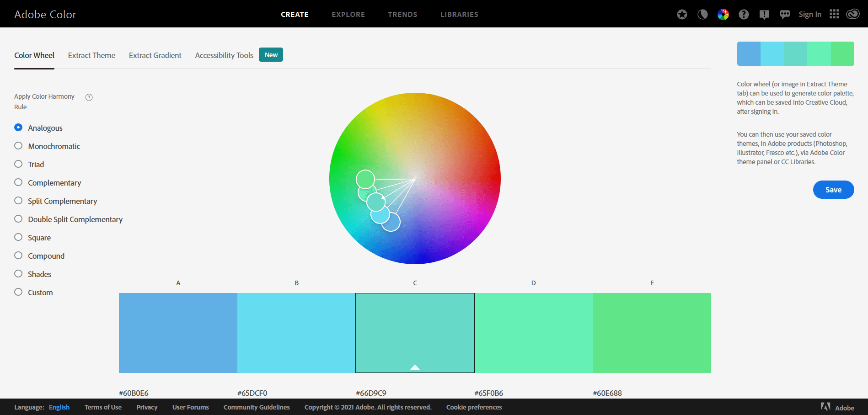The image size is (868, 415).
Task: Select color swatch A in the palette
Action: coord(178,333)
